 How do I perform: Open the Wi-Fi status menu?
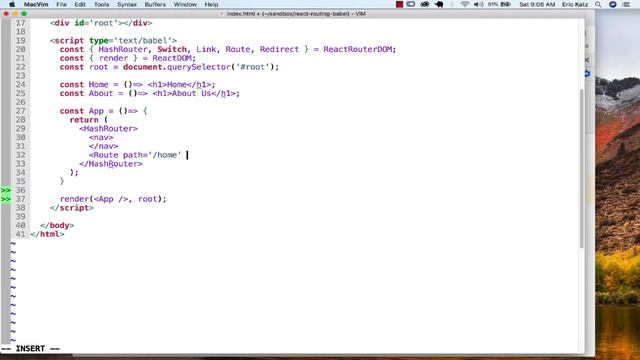pos(464,4)
